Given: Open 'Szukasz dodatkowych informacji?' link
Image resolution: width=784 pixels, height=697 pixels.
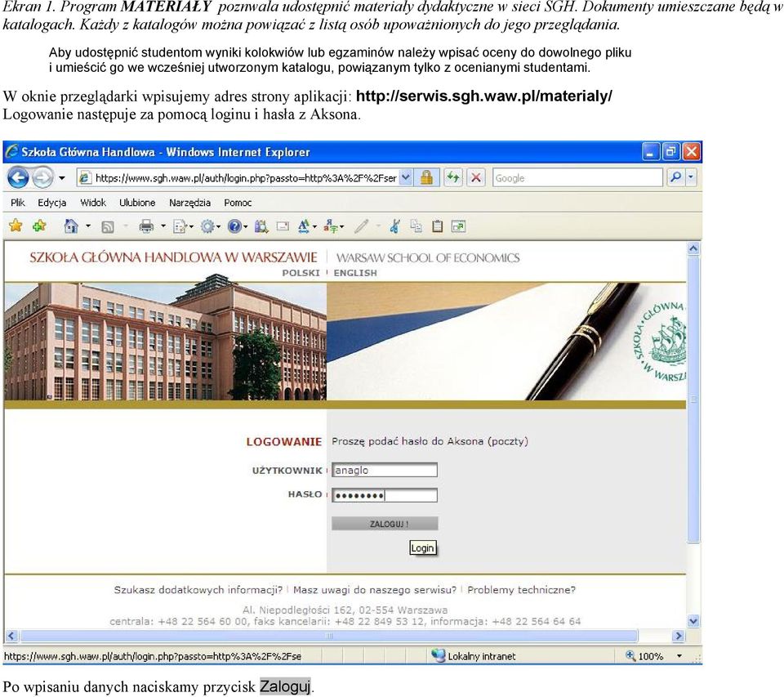Looking at the screenshot, I should point(198,590).
